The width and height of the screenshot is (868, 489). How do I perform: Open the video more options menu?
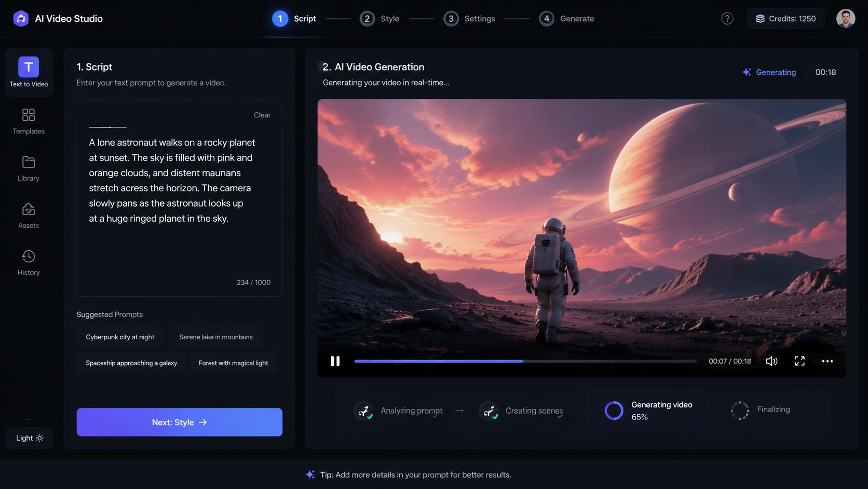tap(828, 361)
